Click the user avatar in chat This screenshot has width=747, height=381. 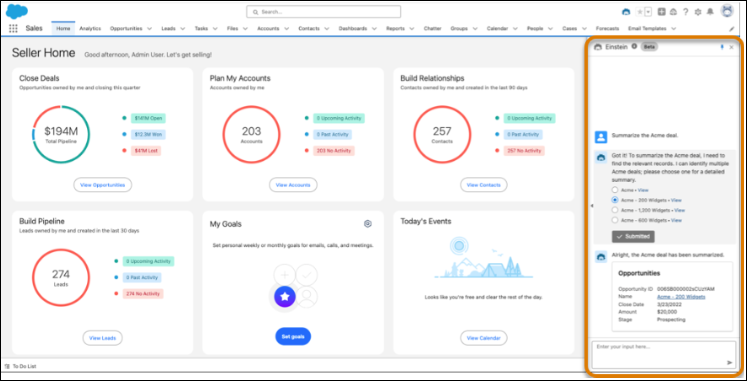[x=601, y=137]
